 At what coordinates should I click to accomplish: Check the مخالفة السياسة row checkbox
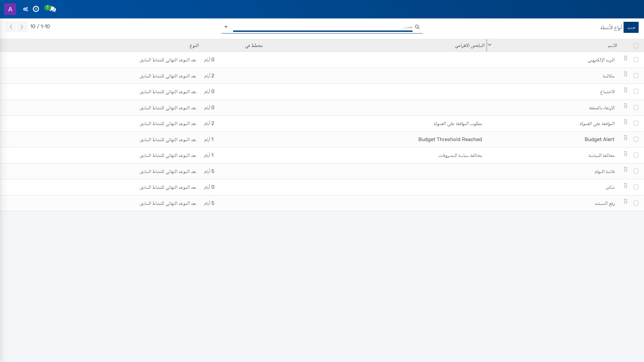pyautogui.click(x=636, y=155)
